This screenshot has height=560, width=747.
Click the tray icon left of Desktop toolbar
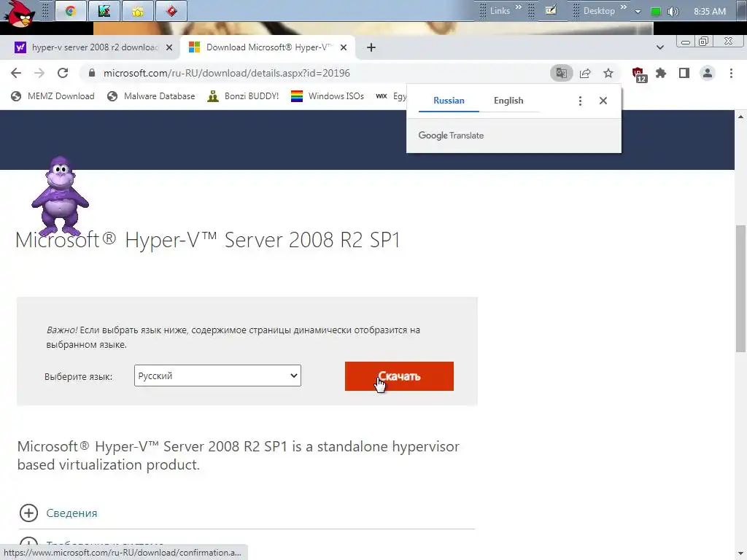551,10
